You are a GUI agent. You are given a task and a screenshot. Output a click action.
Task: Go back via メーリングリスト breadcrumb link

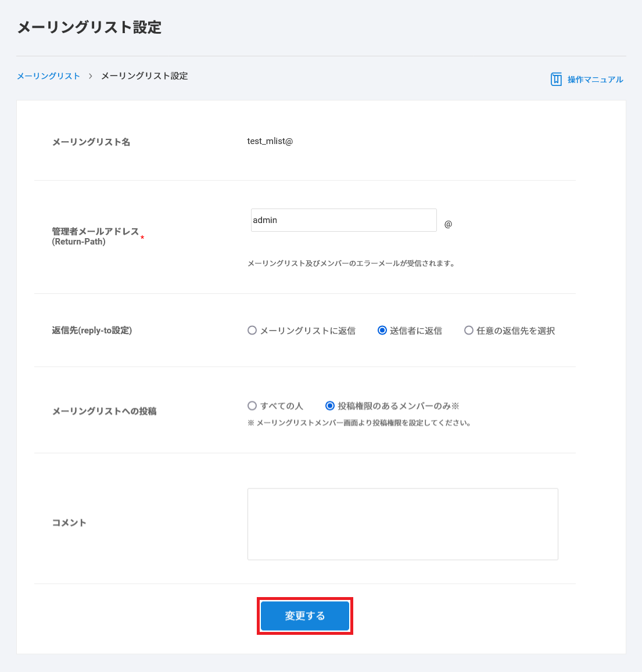[x=48, y=76]
